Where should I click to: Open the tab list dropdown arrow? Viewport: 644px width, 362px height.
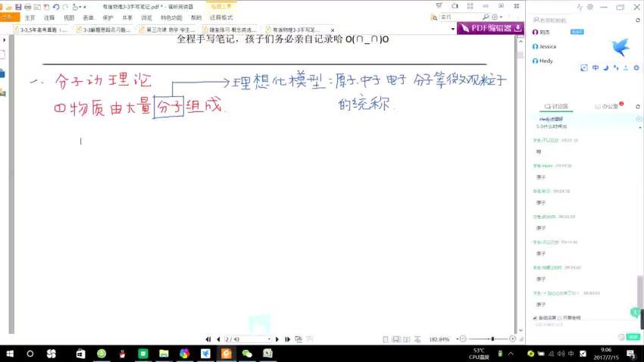pyautogui.click(x=452, y=29)
